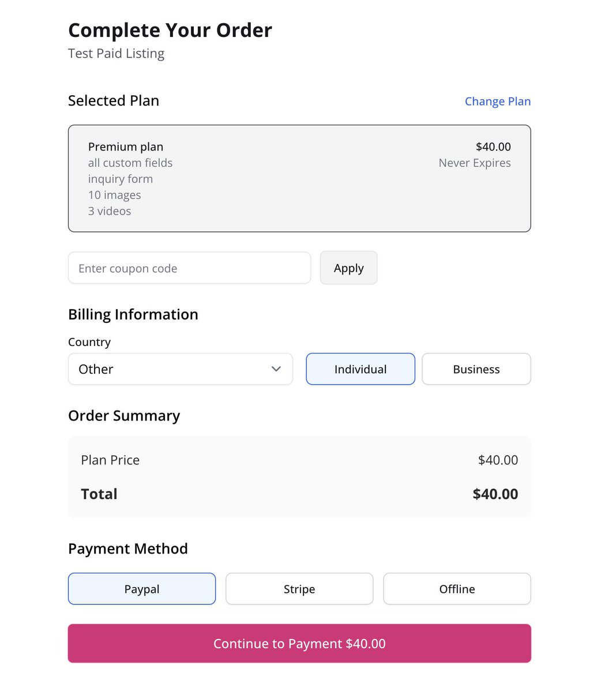
Task: Choose the Offline payment option
Action: (x=457, y=589)
